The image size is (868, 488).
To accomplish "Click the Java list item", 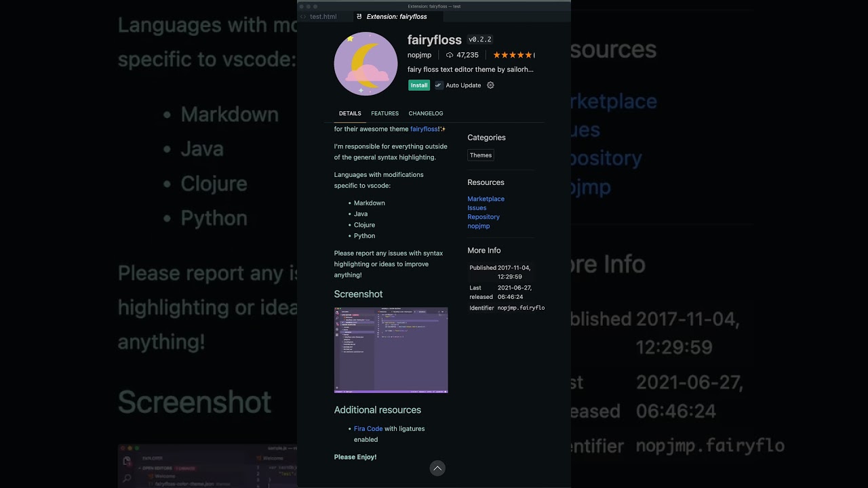I will tap(361, 213).
